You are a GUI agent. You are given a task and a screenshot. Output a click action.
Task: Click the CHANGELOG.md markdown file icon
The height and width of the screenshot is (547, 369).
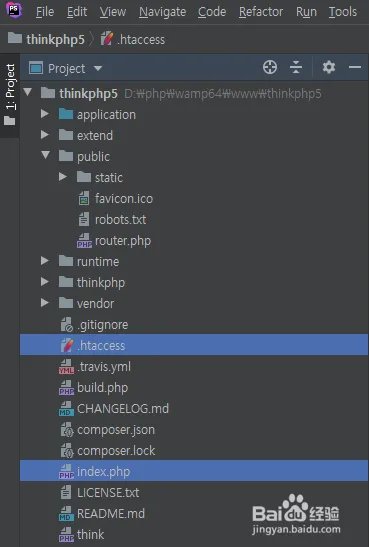click(66, 409)
